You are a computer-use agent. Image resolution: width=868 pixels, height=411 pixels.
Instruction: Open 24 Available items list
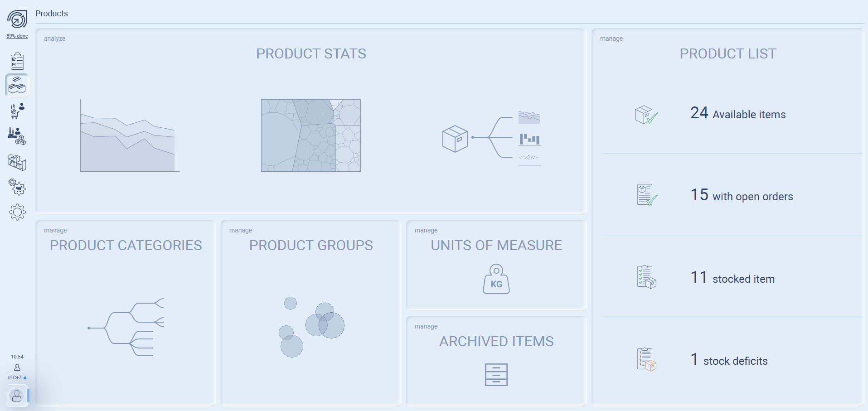click(737, 114)
